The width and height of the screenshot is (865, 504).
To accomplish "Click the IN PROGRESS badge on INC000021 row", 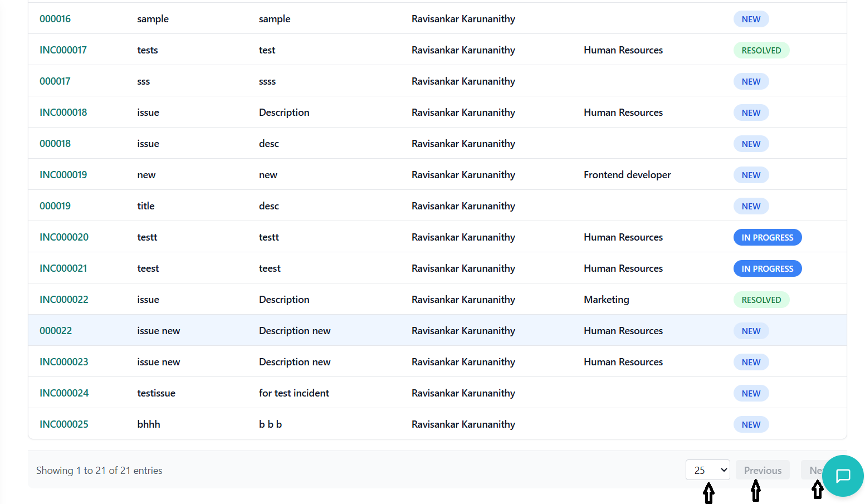I will (x=767, y=268).
